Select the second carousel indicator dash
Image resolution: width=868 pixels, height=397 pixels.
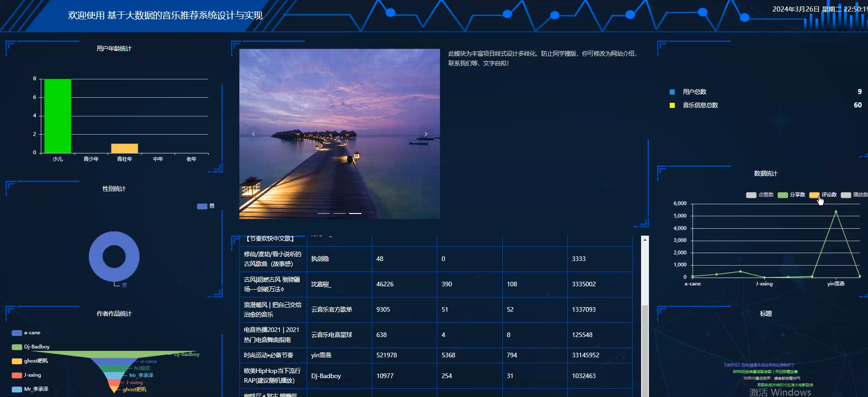click(x=339, y=213)
